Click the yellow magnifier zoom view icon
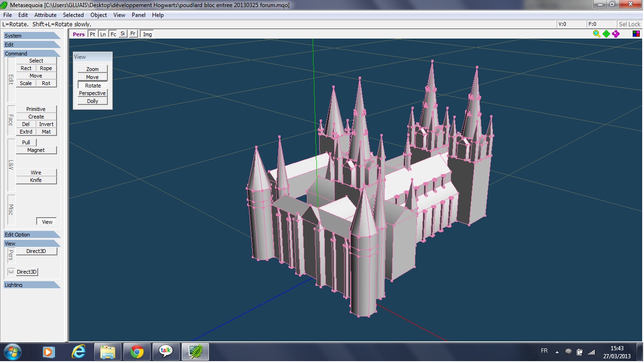The width and height of the screenshot is (644, 363). [596, 34]
